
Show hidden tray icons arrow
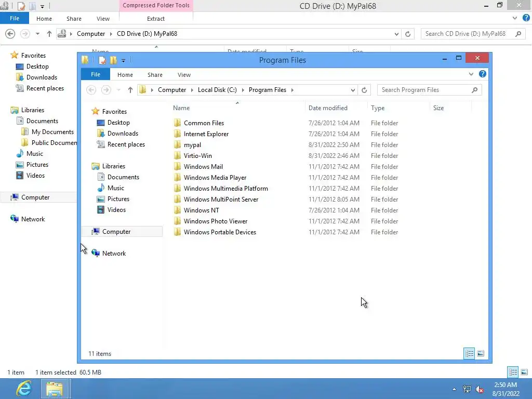[x=454, y=389]
